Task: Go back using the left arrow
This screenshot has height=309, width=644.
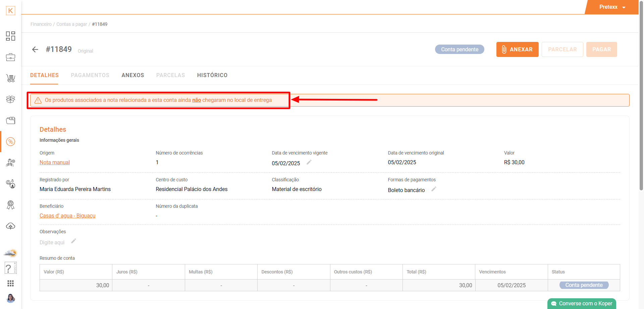Action: [x=35, y=50]
